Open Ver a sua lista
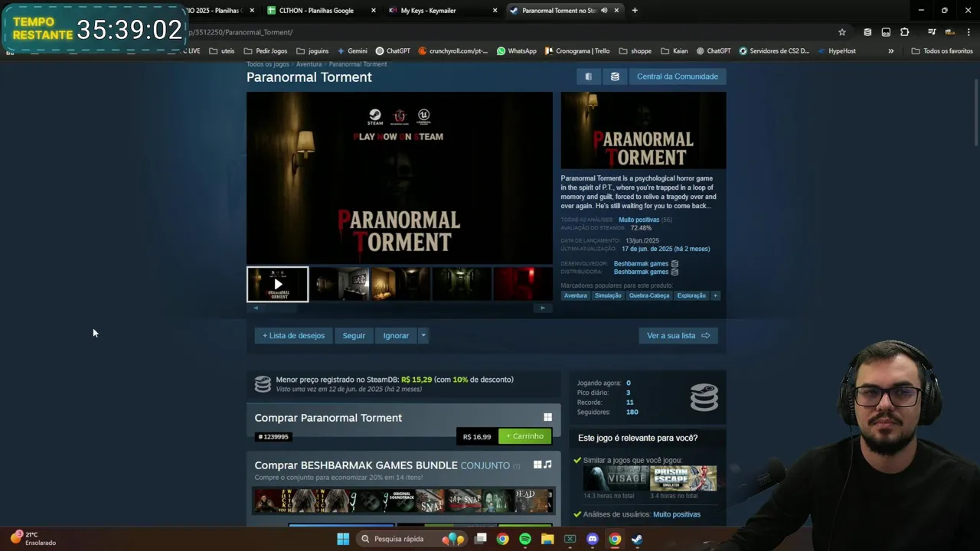980x551 pixels. click(x=678, y=335)
